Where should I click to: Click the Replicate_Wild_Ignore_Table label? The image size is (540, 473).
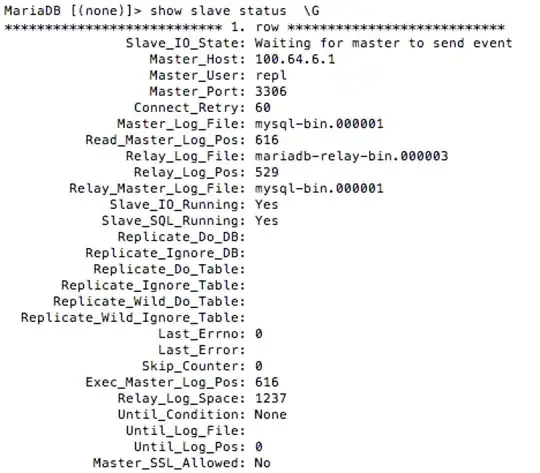[x=133, y=318]
